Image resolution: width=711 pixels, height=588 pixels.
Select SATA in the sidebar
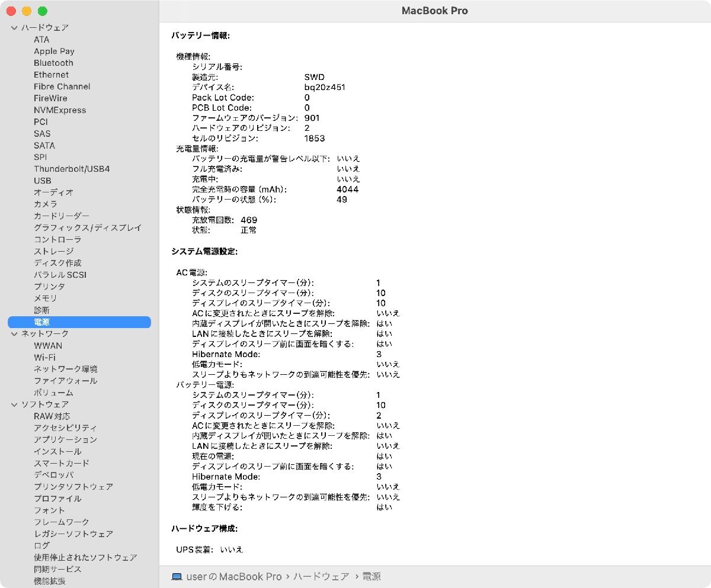[44, 146]
